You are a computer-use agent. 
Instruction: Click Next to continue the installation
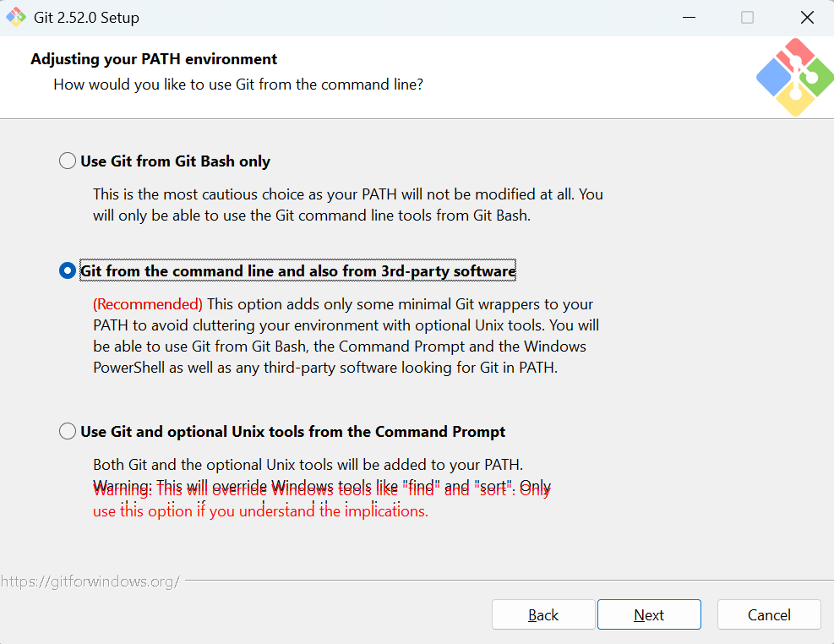coord(649,614)
